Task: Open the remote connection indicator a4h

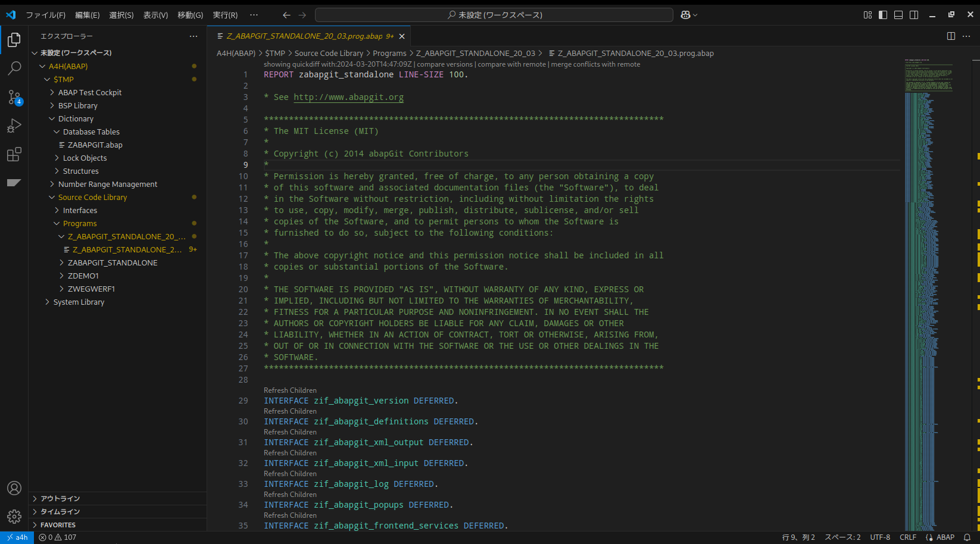Action: 17,537
